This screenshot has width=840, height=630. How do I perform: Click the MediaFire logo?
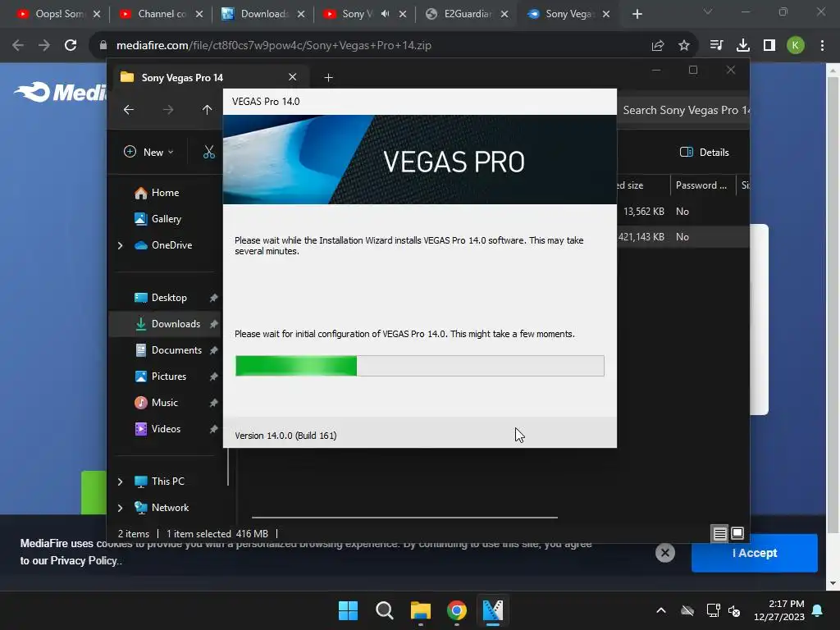[x=60, y=92]
